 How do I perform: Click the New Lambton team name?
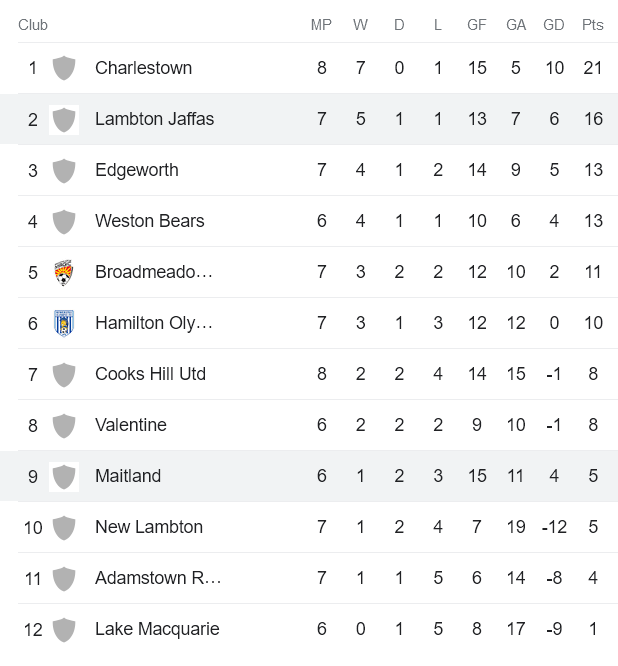(x=148, y=527)
